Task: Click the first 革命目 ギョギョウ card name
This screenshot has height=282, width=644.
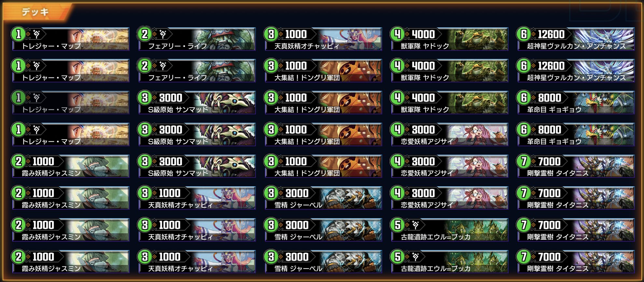Action: (554, 110)
